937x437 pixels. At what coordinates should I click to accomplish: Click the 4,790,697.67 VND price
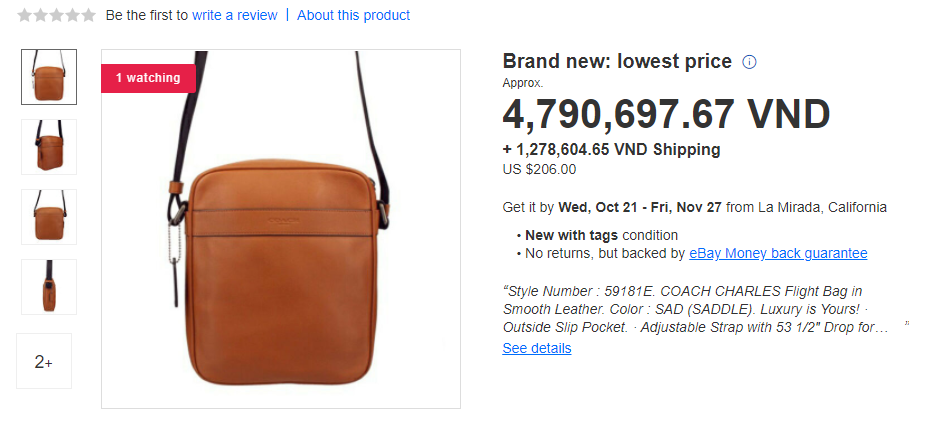pyautogui.click(x=666, y=114)
